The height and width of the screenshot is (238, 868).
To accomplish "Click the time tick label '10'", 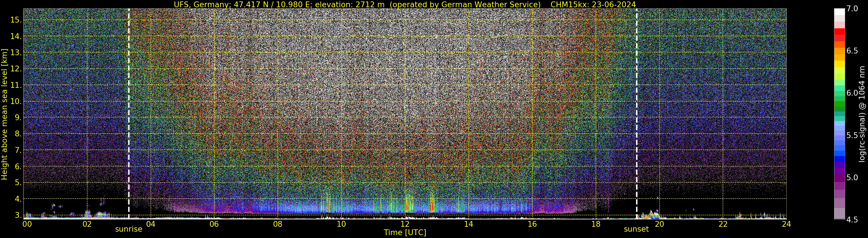I will click(x=341, y=224).
